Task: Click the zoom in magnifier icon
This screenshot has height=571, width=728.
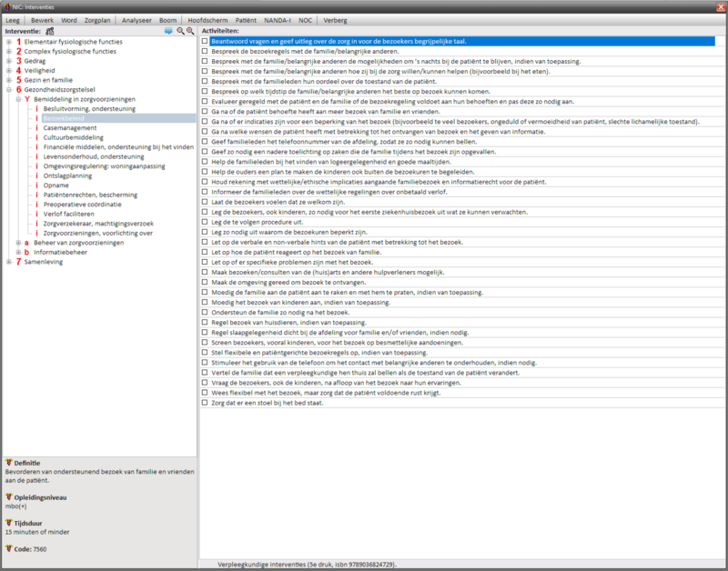Action: (x=190, y=31)
